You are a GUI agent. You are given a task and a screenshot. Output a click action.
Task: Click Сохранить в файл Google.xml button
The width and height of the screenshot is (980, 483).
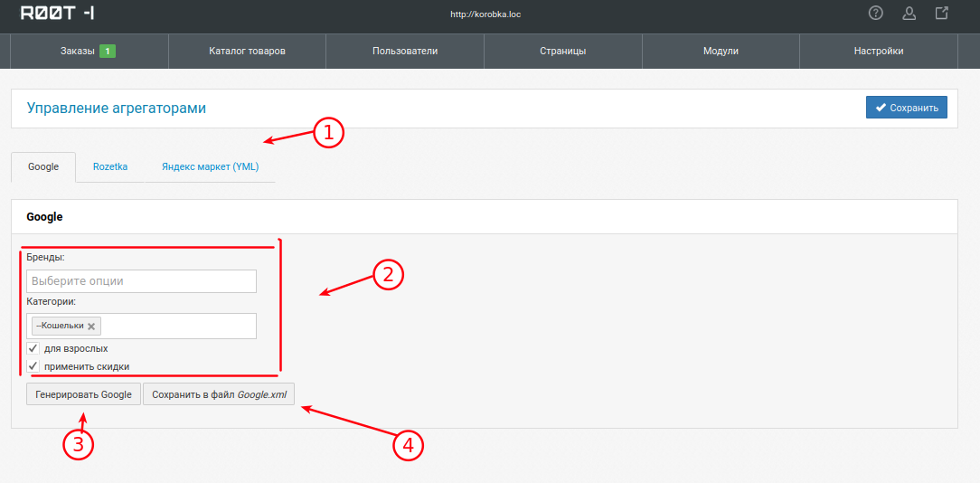pos(219,394)
